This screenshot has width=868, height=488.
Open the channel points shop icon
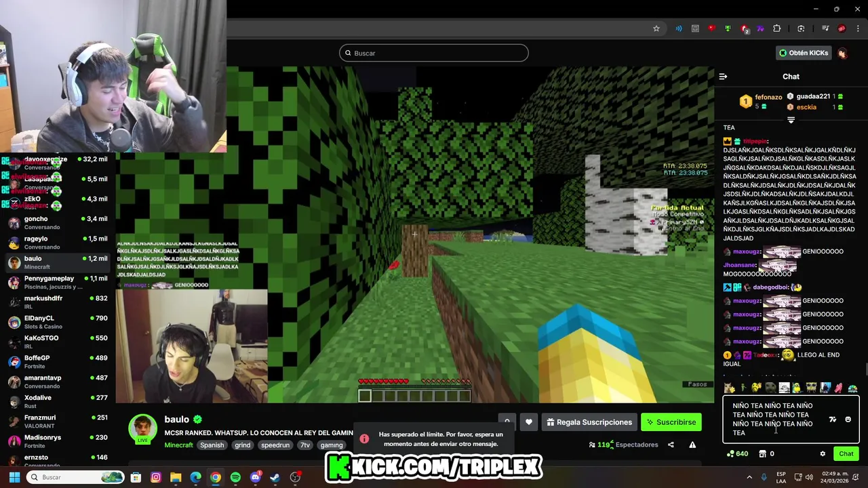(762, 453)
